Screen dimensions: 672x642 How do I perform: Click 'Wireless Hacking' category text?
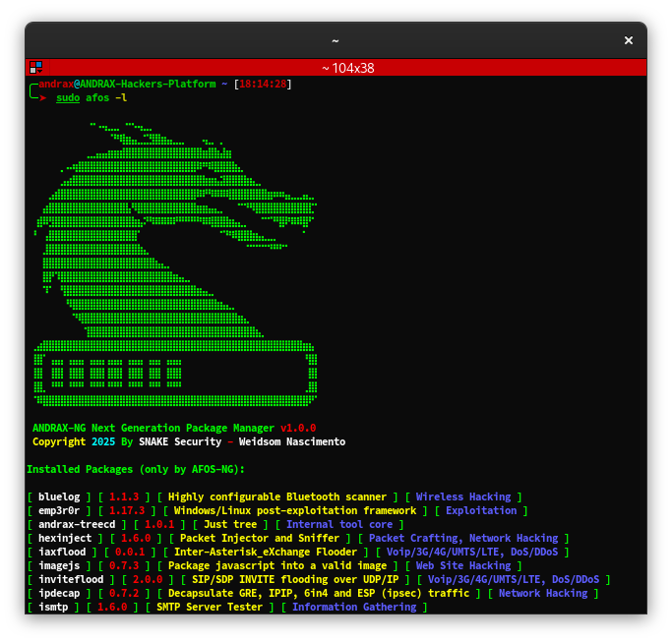click(463, 496)
